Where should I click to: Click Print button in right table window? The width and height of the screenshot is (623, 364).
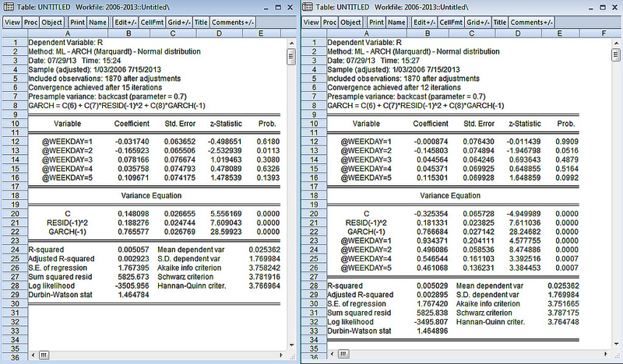pyautogui.click(x=376, y=23)
